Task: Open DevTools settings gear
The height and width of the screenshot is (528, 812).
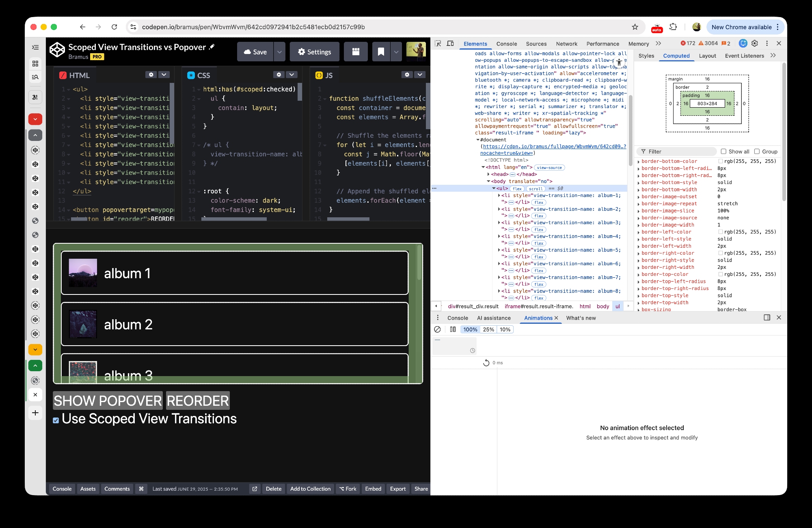Action: pos(755,43)
